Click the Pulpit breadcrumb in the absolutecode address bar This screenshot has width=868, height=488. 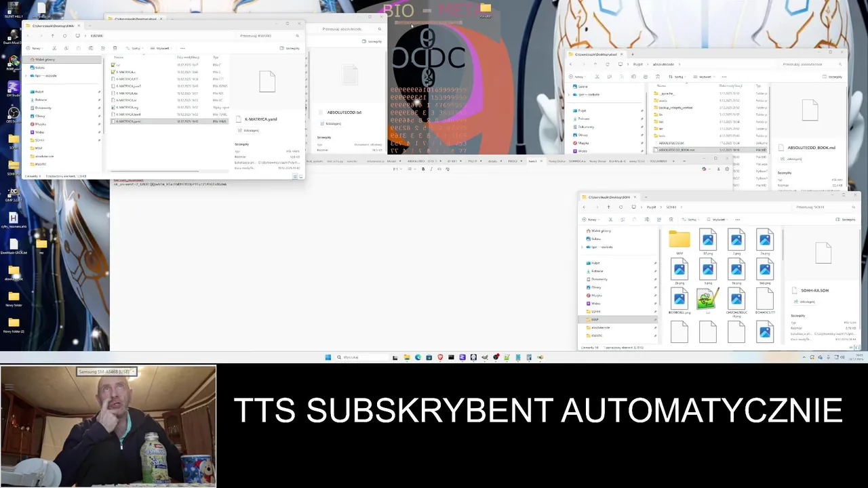pyautogui.click(x=638, y=64)
